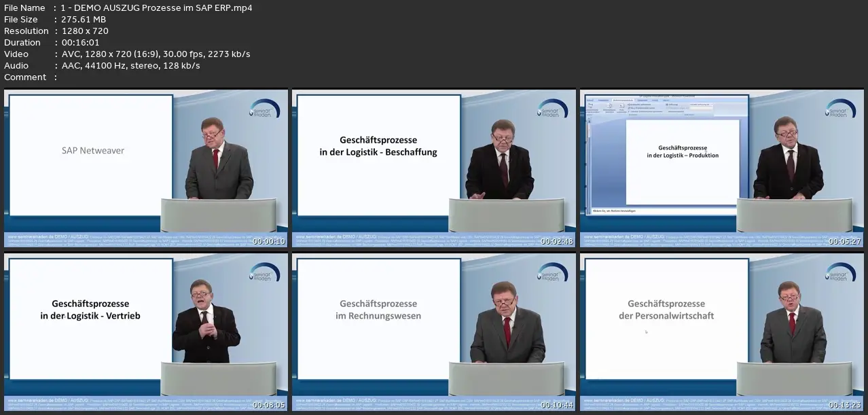Open the Rechnungswesen thumbnail
Viewport: 868px width, 415px height.
[x=434, y=332]
